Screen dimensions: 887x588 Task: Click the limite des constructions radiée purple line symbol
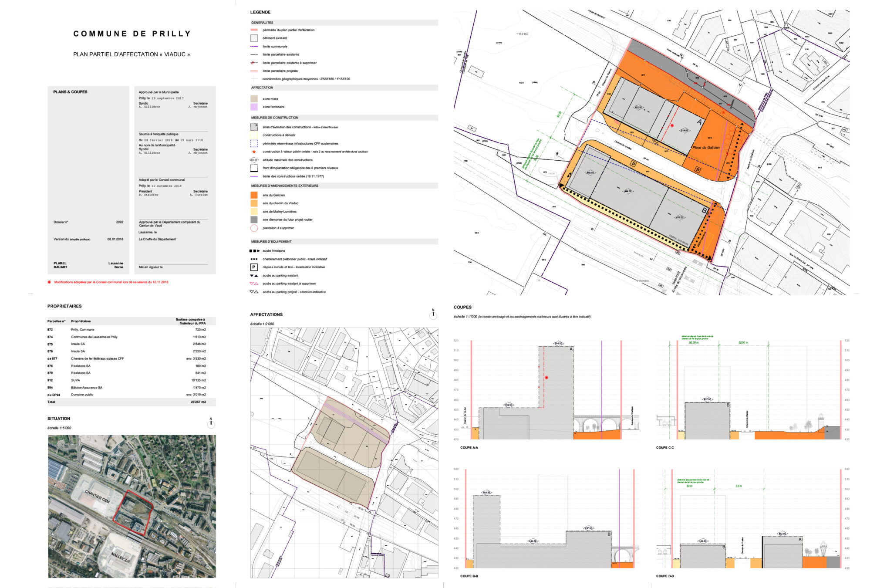point(254,176)
